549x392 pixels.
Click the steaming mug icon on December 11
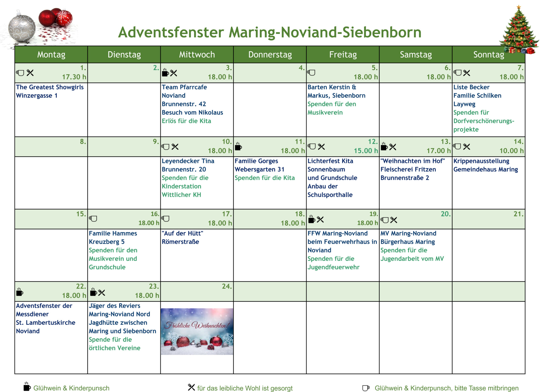click(x=238, y=147)
